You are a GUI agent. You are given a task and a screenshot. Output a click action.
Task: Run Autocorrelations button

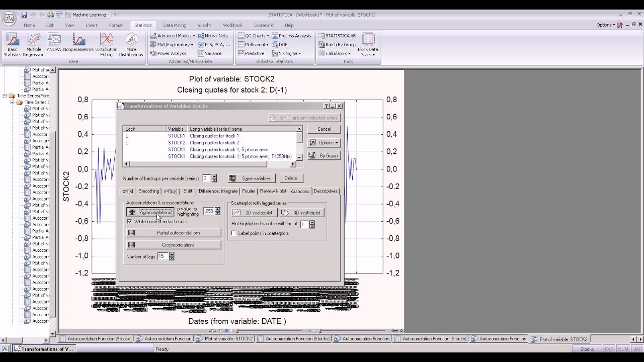[150, 212]
